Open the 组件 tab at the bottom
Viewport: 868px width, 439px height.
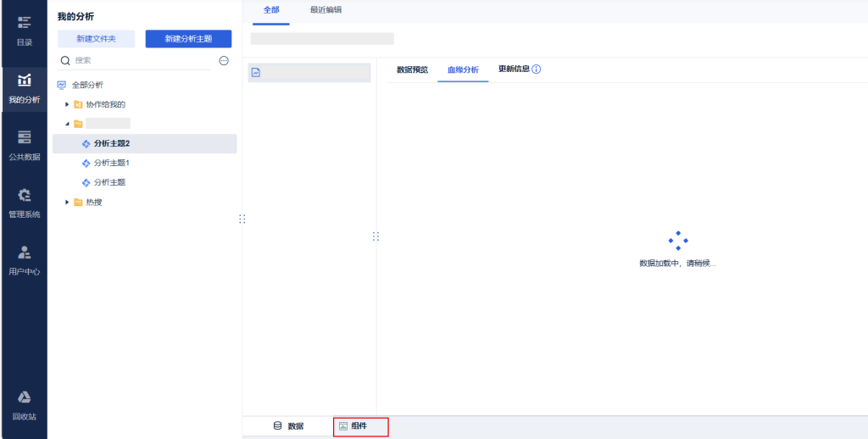(x=360, y=426)
